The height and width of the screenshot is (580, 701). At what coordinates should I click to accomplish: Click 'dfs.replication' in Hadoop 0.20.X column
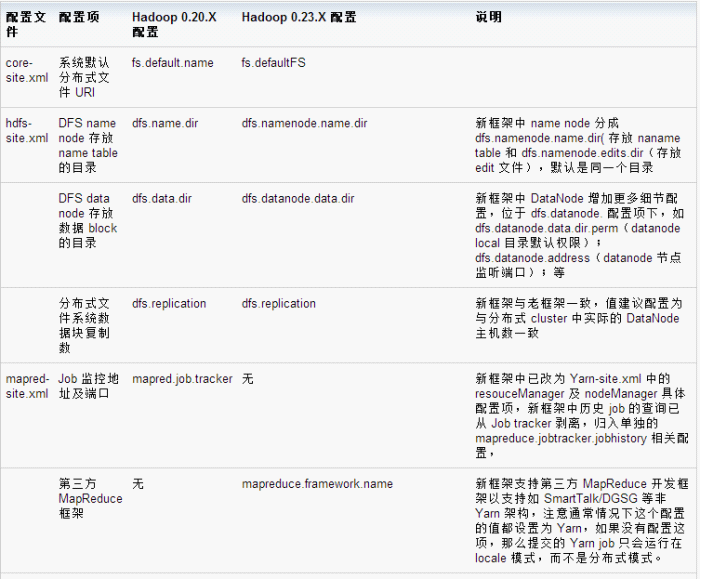coord(169,303)
